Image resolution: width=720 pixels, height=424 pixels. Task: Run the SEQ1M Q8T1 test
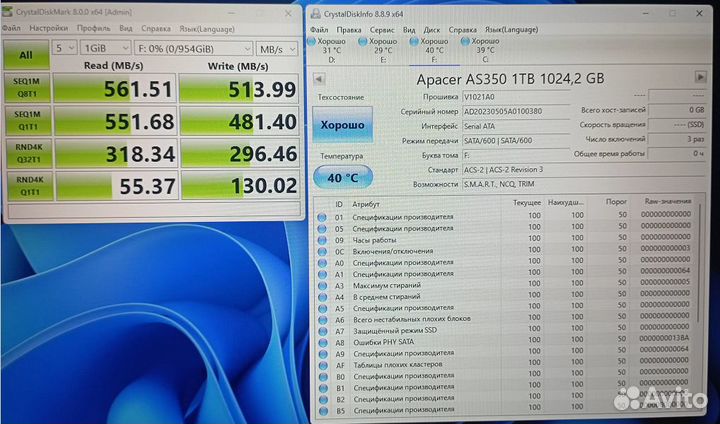[27, 87]
